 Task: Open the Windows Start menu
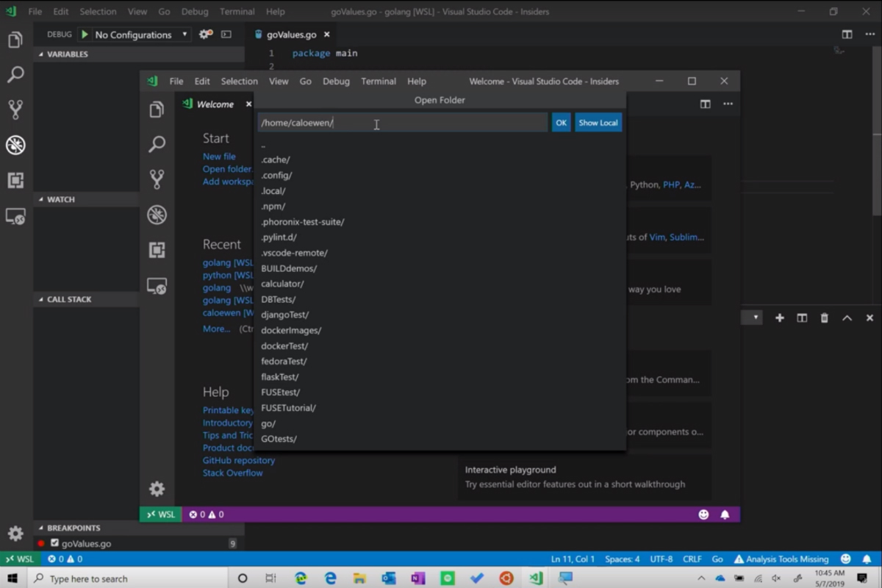(x=12, y=578)
